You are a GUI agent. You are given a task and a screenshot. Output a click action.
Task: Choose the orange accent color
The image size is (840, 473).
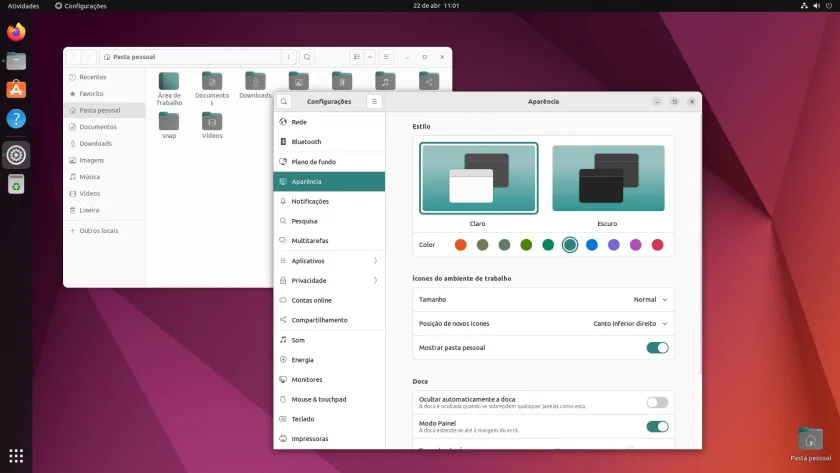click(460, 245)
